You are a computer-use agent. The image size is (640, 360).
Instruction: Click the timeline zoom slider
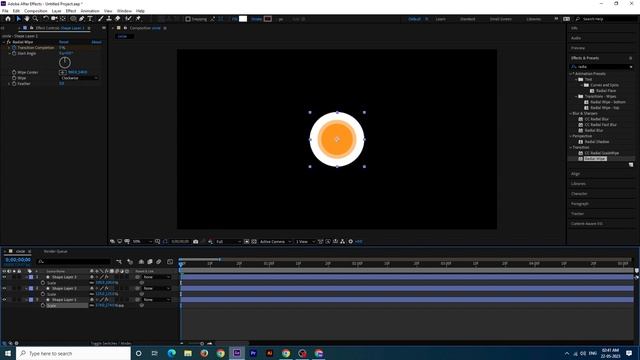[202, 344]
